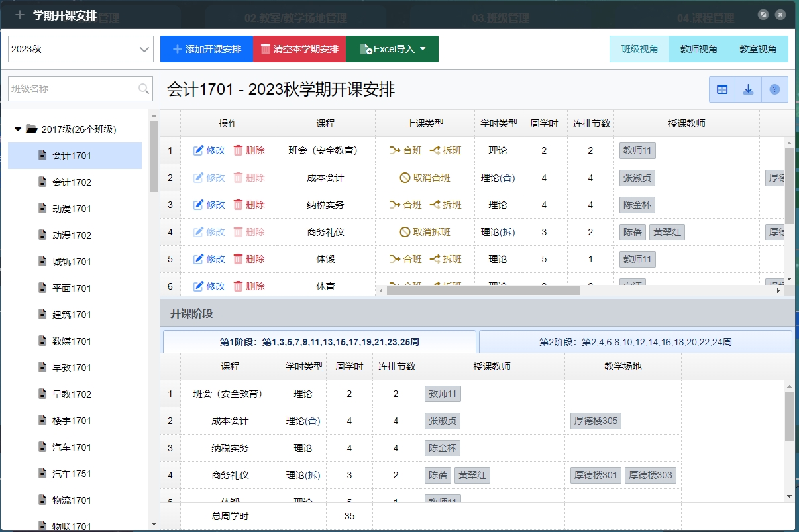
Task: Select class 早教1701 in the tree
Action: click(75, 368)
